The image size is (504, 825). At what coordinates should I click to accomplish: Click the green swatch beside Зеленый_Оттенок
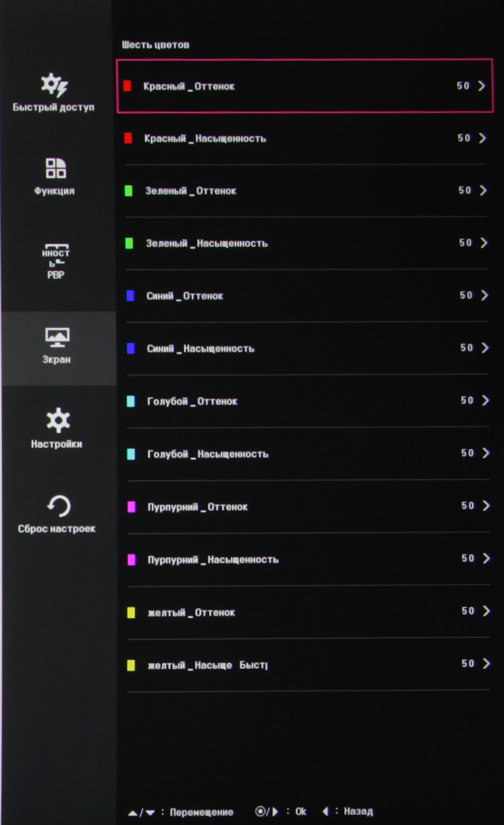(x=129, y=191)
